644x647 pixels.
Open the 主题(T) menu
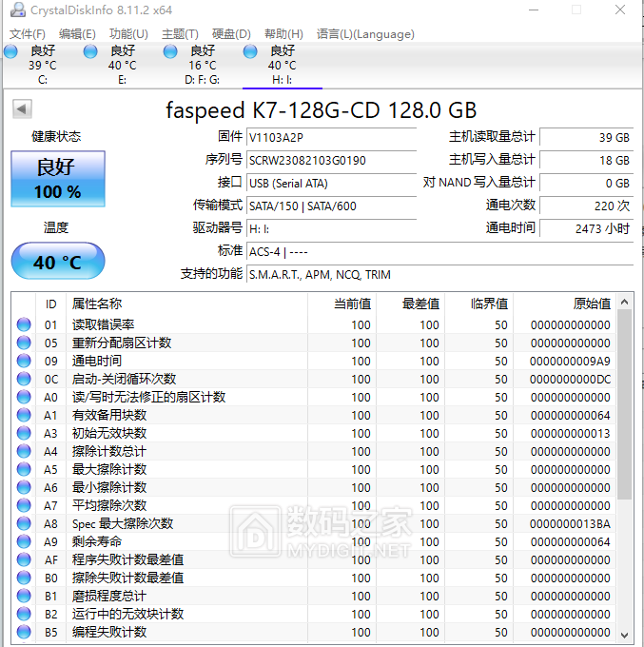[180, 34]
